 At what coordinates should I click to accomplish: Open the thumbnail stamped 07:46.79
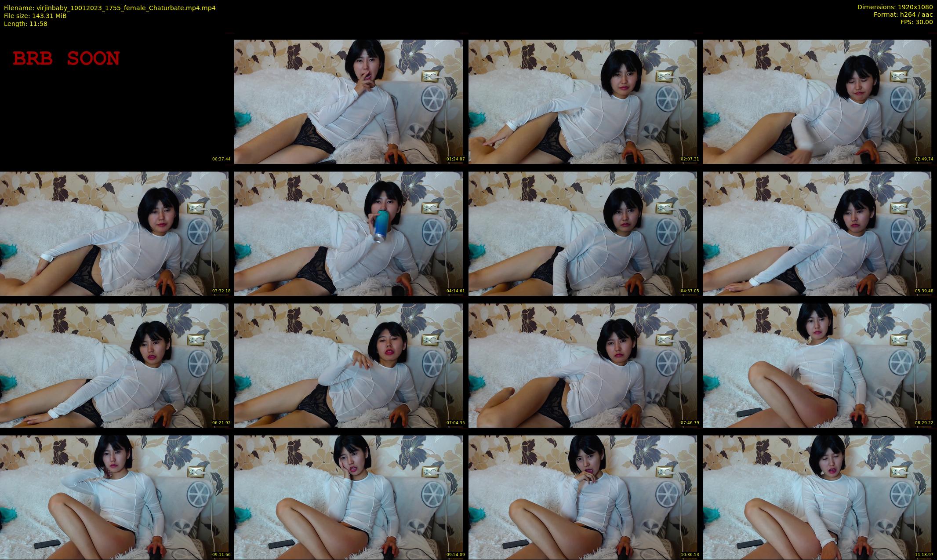point(582,365)
